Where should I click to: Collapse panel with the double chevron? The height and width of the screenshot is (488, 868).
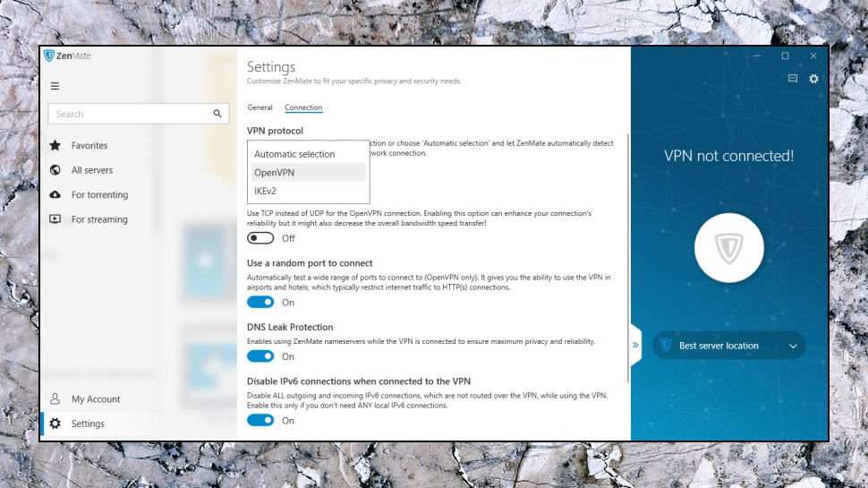pyautogui.click(x=635, y=345)
